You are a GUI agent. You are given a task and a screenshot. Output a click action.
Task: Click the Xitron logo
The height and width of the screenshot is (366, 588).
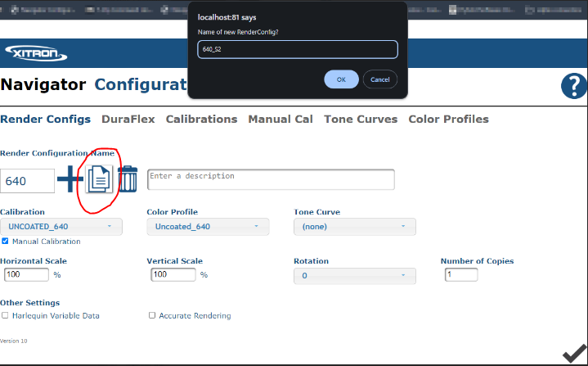click(x=36, y=53)
